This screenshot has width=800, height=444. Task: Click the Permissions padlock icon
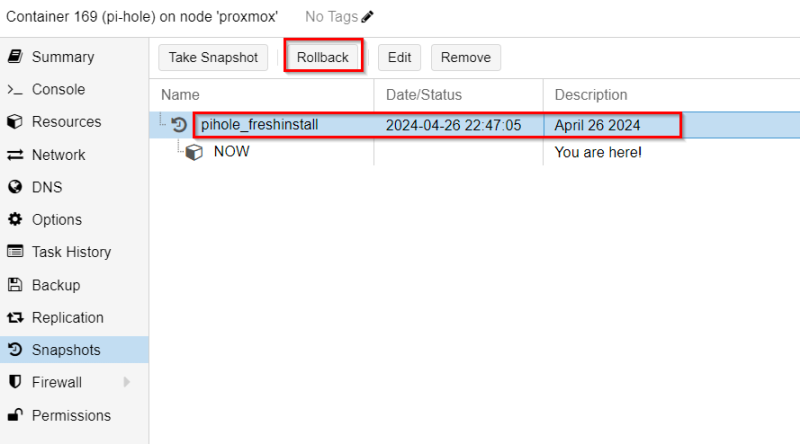click(15, 415)
